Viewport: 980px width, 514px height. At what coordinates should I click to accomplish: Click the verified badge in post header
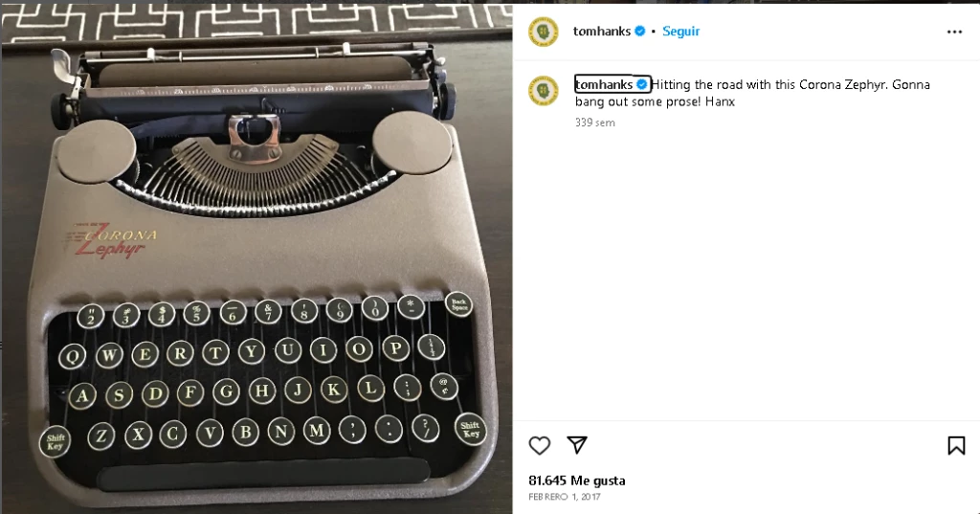click(x=640, y=32)
